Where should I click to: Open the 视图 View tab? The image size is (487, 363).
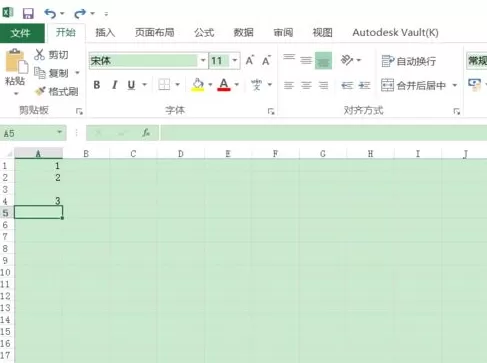(322, 33)
